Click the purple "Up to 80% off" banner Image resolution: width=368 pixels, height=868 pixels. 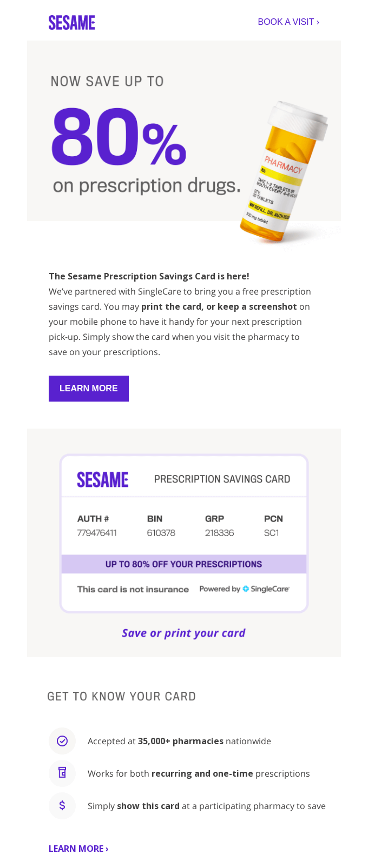183,564
